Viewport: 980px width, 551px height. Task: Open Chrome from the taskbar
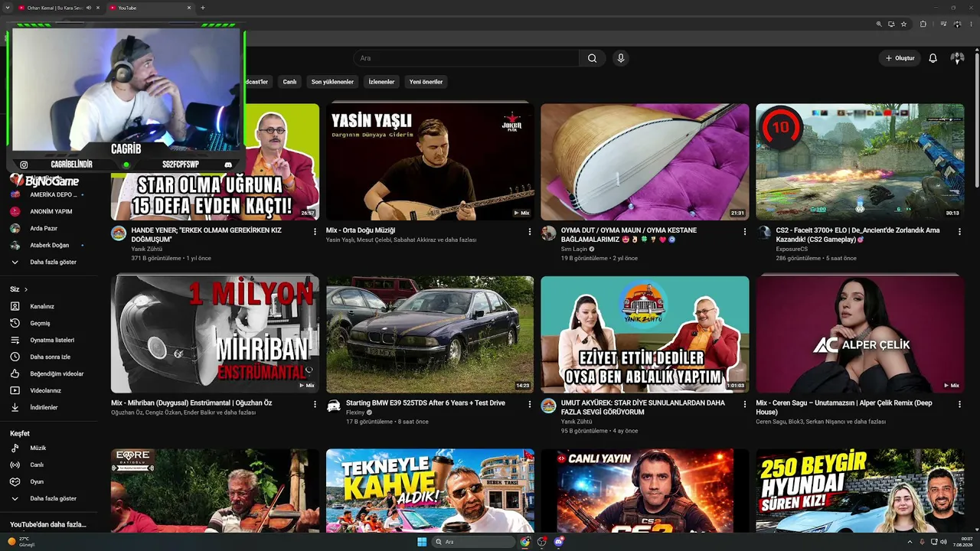[525, 542]
